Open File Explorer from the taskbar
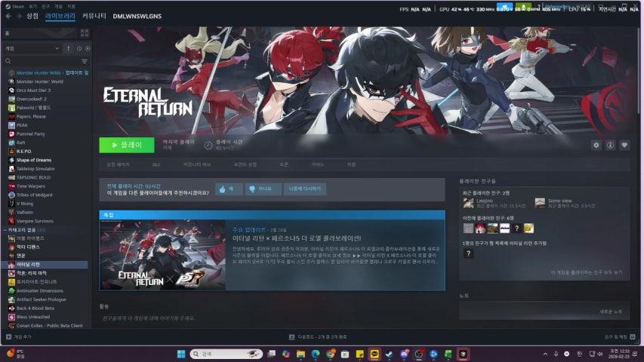The width and height of the screenshot is (644, 362). point(300,354)
